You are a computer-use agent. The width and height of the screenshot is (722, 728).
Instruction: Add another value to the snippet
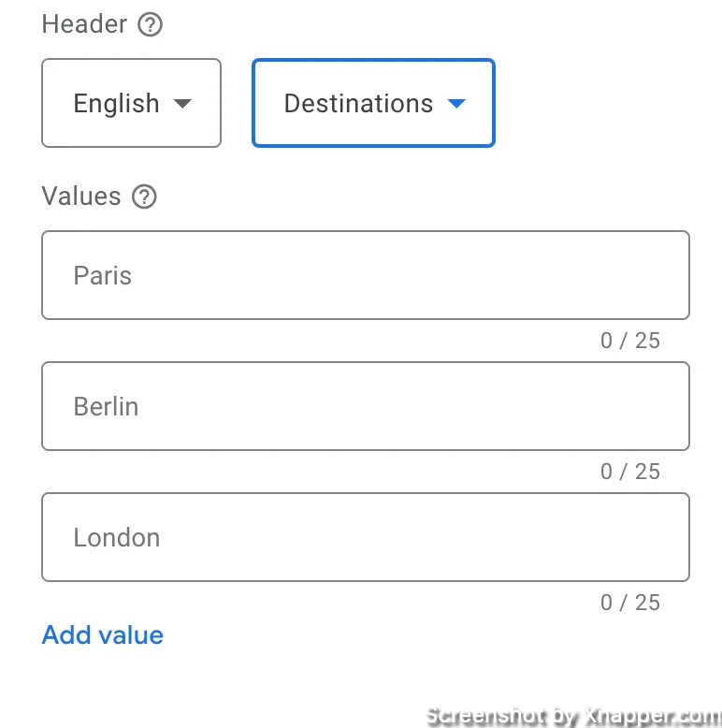coord(103,634)
